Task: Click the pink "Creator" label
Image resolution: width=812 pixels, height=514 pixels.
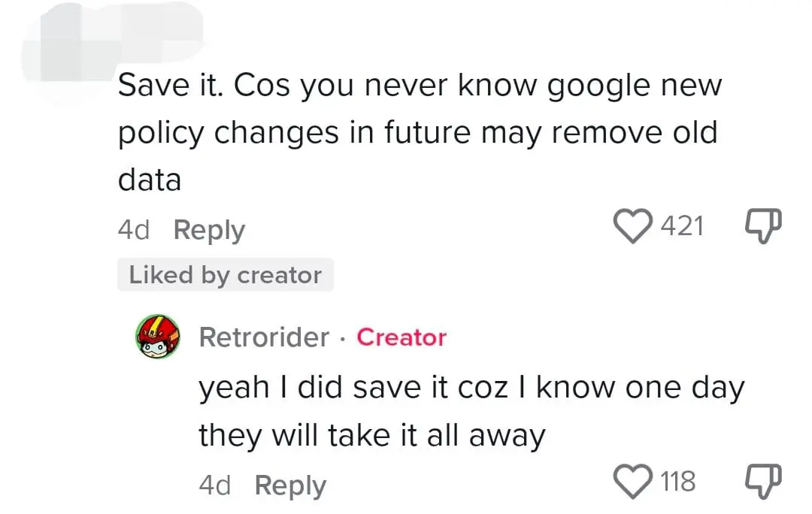Action: click(x=401, y=337)
